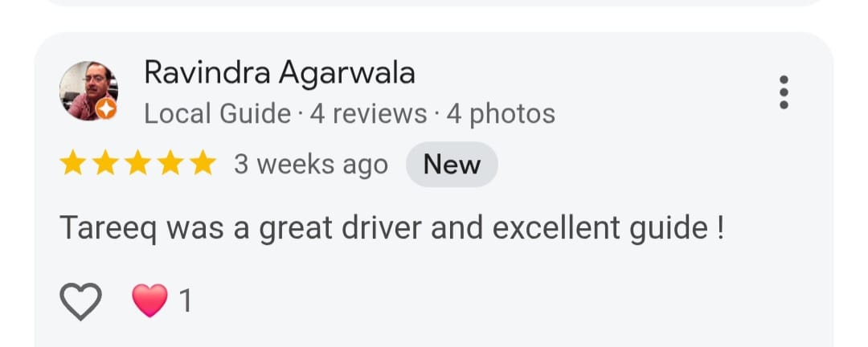Open the Ravindra Agarwala reviewer name
The image size is (868, 347).
280,72
